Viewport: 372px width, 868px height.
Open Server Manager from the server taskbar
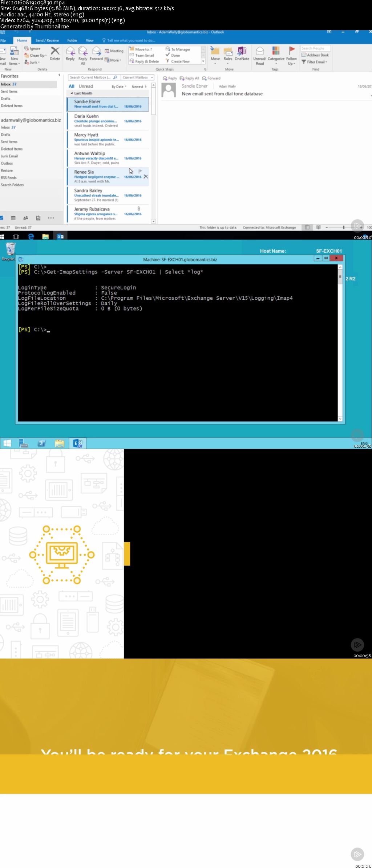23,443
